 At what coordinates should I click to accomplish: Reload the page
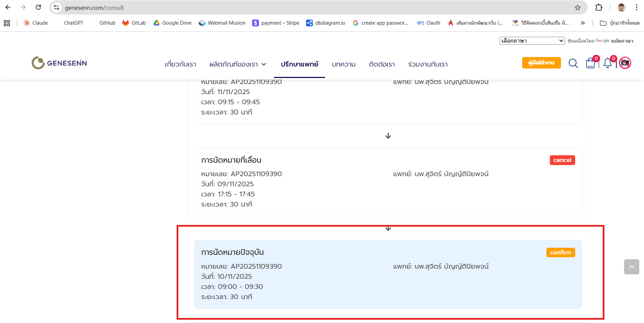tap(38, 7)
